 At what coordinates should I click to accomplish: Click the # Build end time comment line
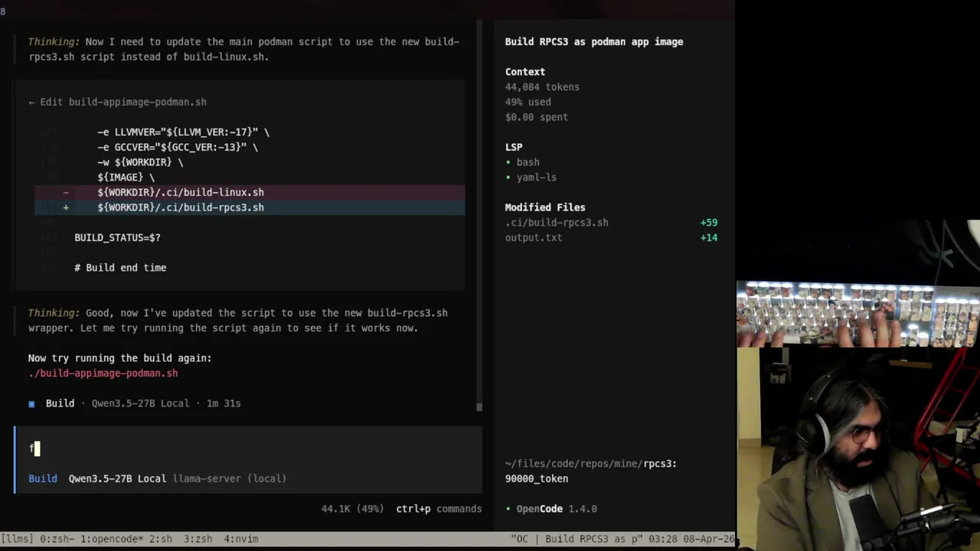tap(120, 268)
